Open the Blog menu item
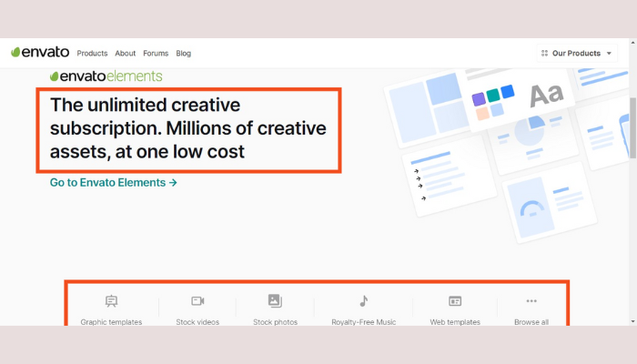637x364 pixels. point(183,53)
